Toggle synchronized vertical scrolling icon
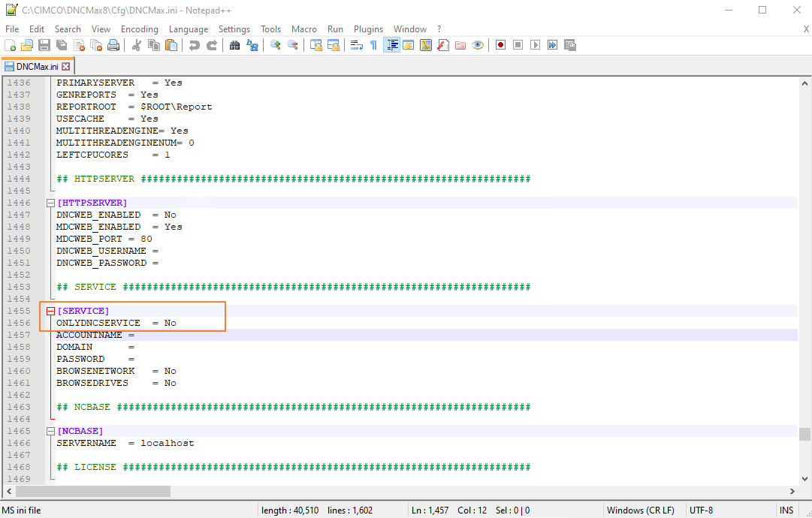The height and width of the screenshot is (518, 812). pos(316,46)
